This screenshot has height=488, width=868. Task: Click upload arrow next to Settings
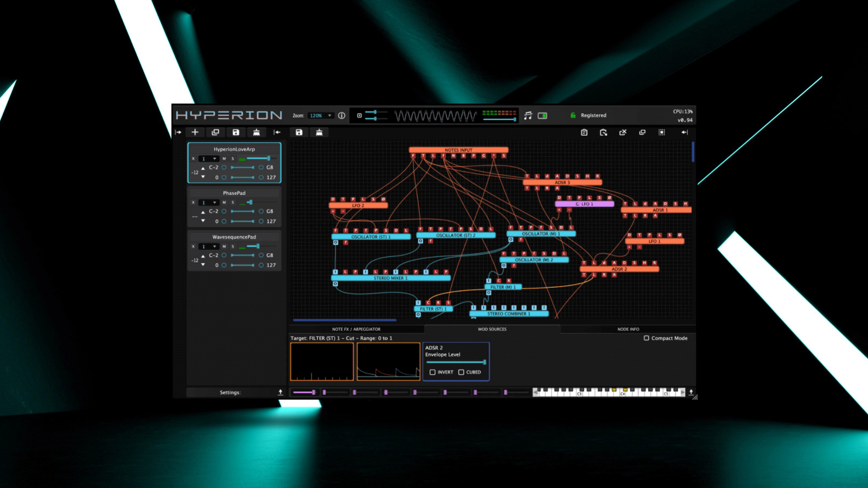(280, 392)
